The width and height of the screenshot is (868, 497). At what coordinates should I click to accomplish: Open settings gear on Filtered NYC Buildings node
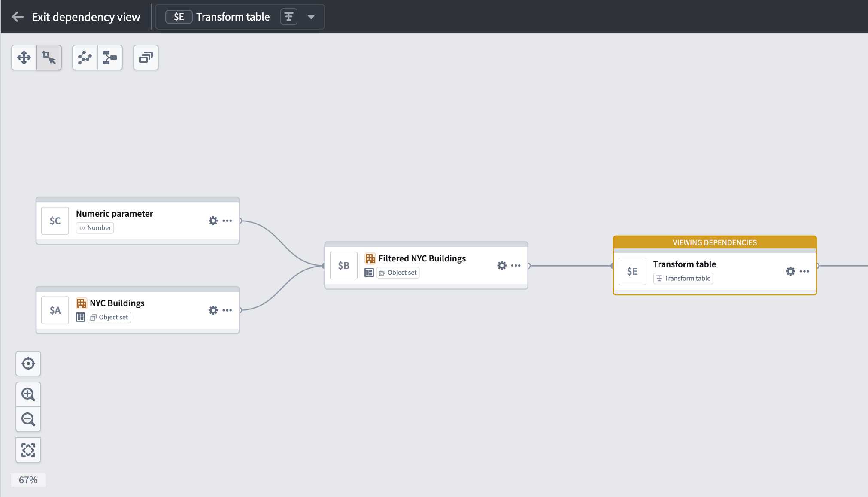[x=501, y=265]
